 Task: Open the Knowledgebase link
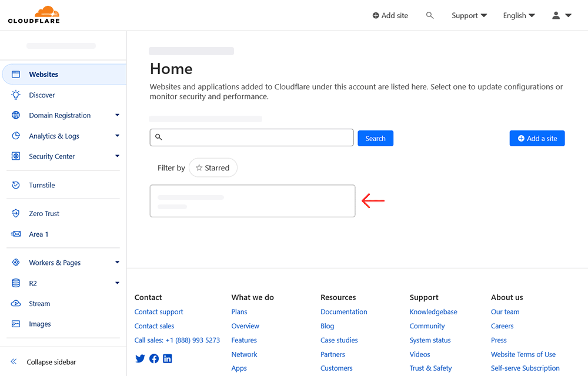pyautogui.click(x=433, y=311)
